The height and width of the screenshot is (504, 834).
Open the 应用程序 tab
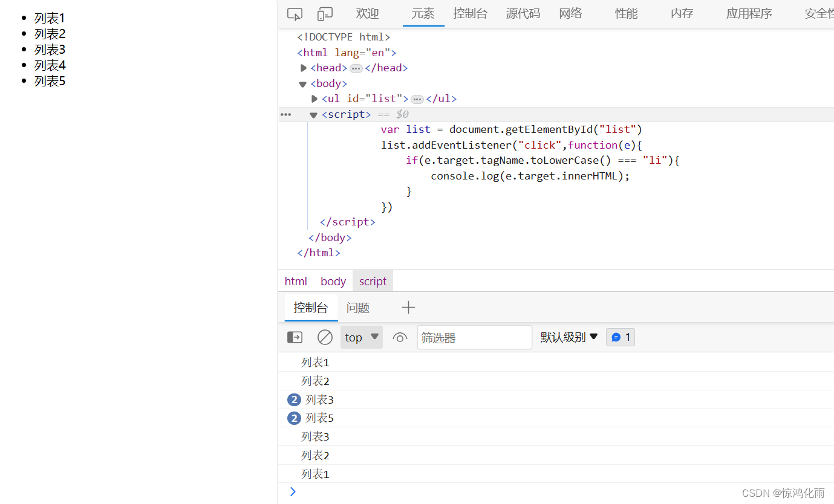(749, 13)
